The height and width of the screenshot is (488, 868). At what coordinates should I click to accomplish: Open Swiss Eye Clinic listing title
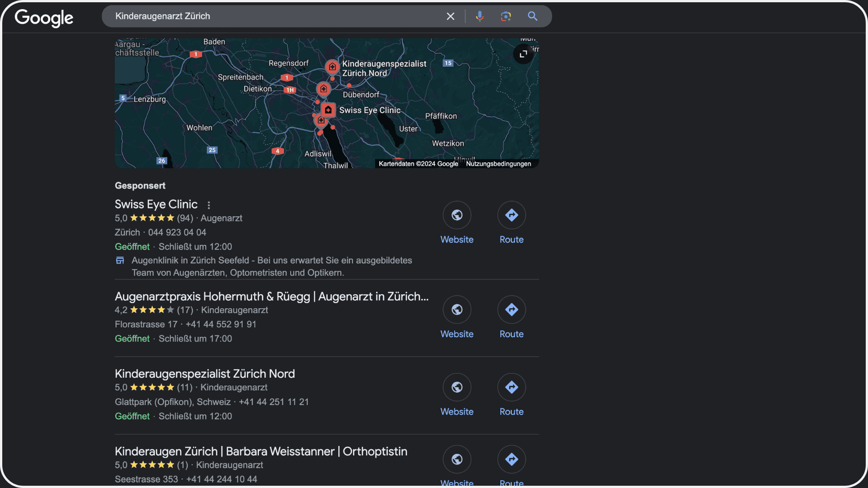point(156,204)
